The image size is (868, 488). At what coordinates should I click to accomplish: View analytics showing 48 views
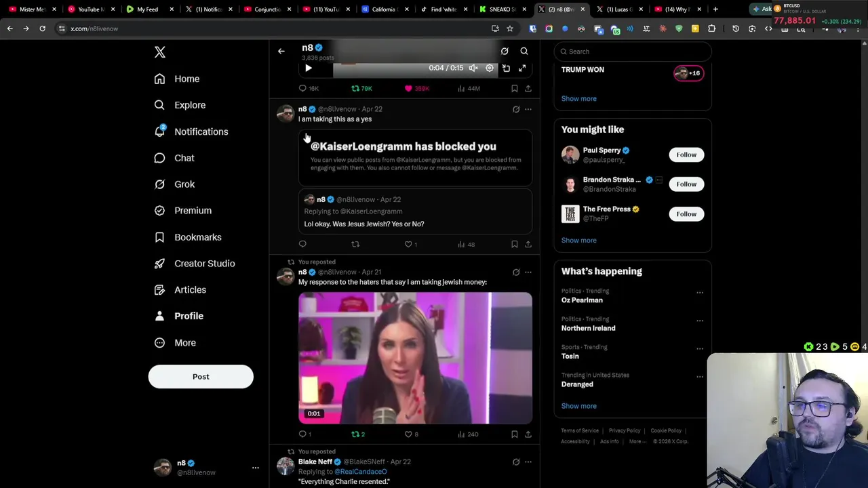click(466, 244)
